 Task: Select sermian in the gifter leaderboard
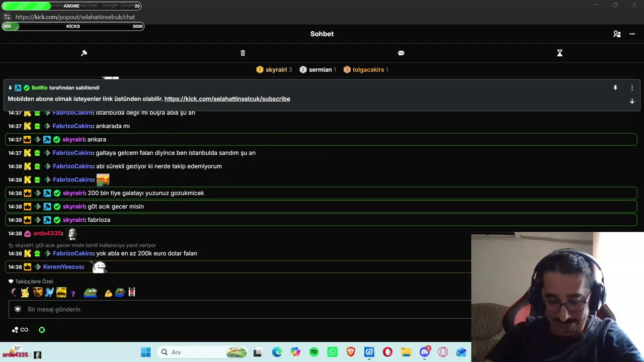318,70
